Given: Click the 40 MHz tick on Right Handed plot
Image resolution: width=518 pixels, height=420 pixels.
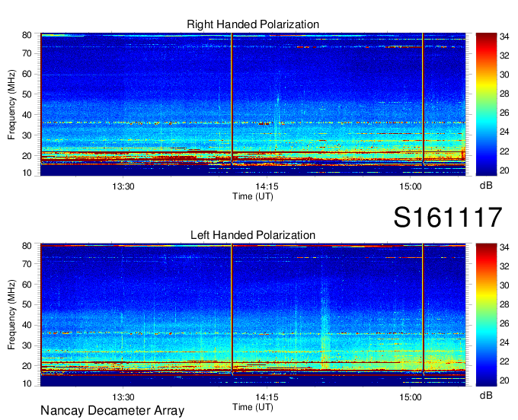Looking at the screenshot, I should 27,115.
